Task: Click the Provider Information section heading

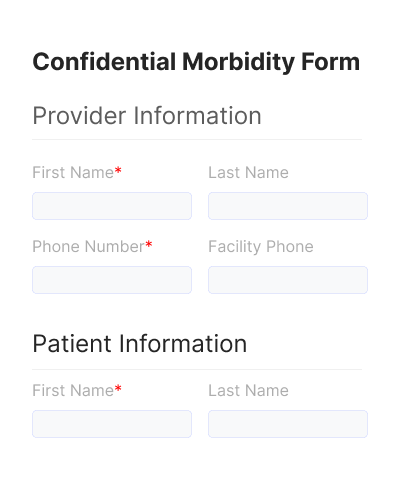Action: click(147, 116)
